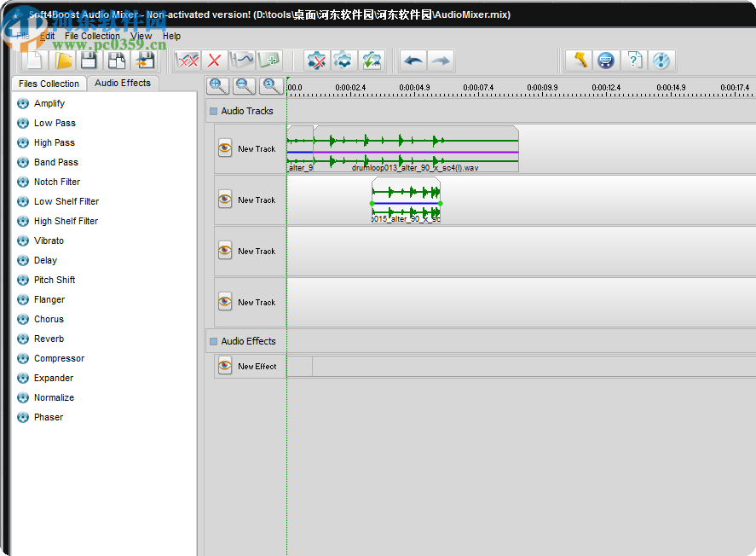
Task: Click the apply effect gear icon with green check
Action: click(x=372, y=61)
